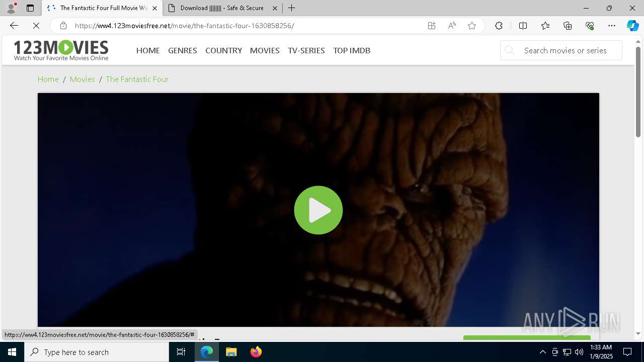Follow The Fantastic Four breadcrumb link
The height and width of the screenshot is (362, 644).
pos(137,79)
